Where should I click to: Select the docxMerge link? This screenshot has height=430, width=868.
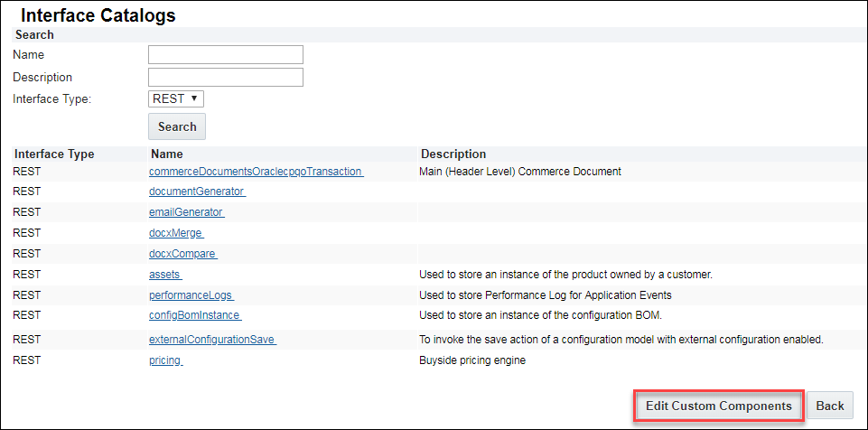[x=176, y=233]
